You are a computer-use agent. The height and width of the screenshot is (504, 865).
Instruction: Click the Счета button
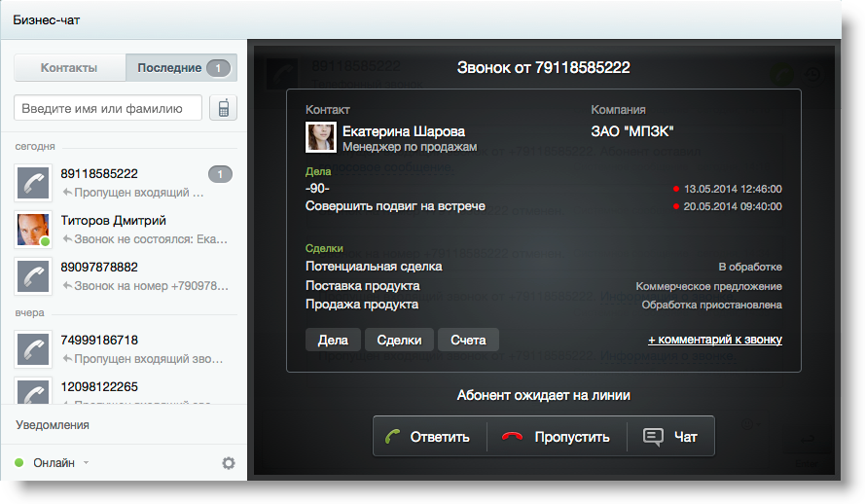click(468, 340)
